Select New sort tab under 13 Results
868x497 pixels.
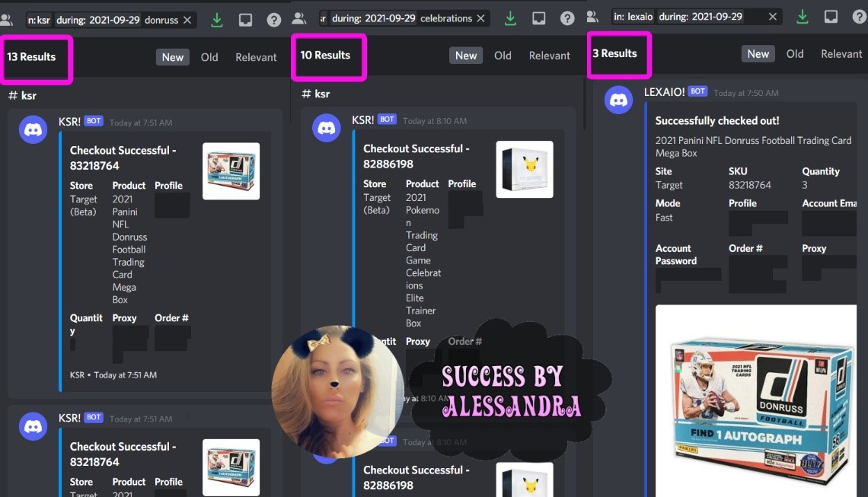[173, 57]
